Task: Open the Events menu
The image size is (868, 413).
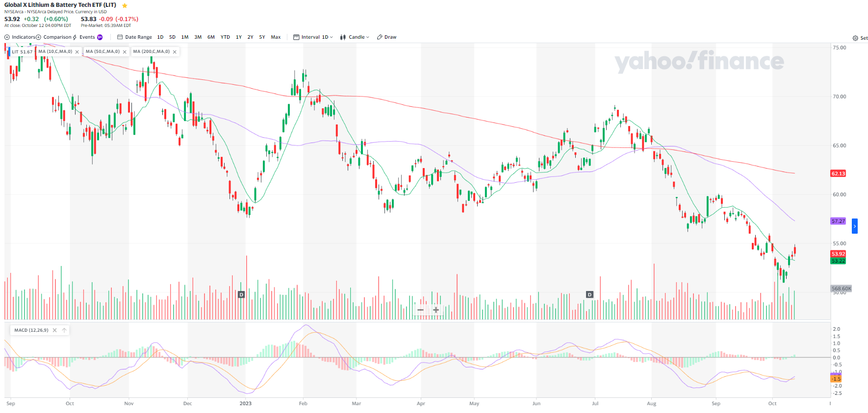Action: click(84, 37)
